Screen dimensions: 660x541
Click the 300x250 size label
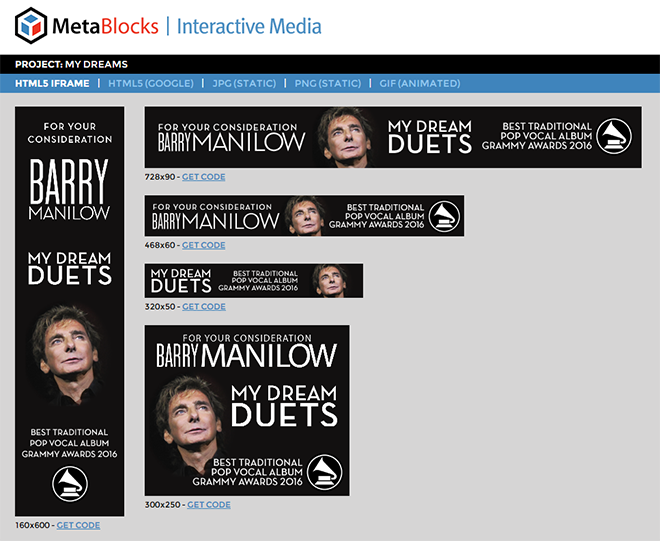pyautogui.click(x=162, y=504)
